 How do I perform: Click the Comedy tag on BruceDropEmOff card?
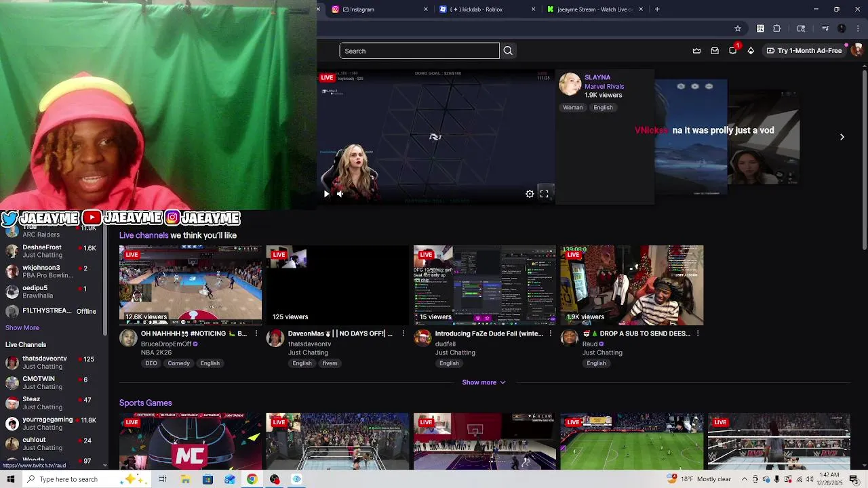(179, 363)
